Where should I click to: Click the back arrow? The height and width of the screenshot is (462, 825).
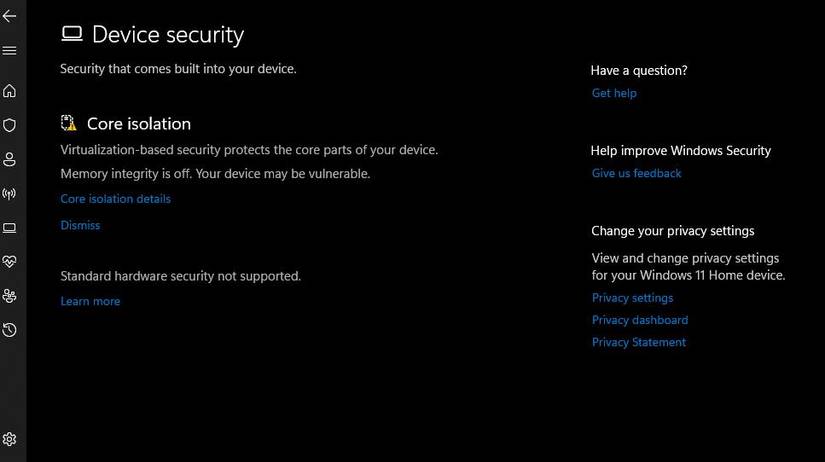[x=10, y=16]
